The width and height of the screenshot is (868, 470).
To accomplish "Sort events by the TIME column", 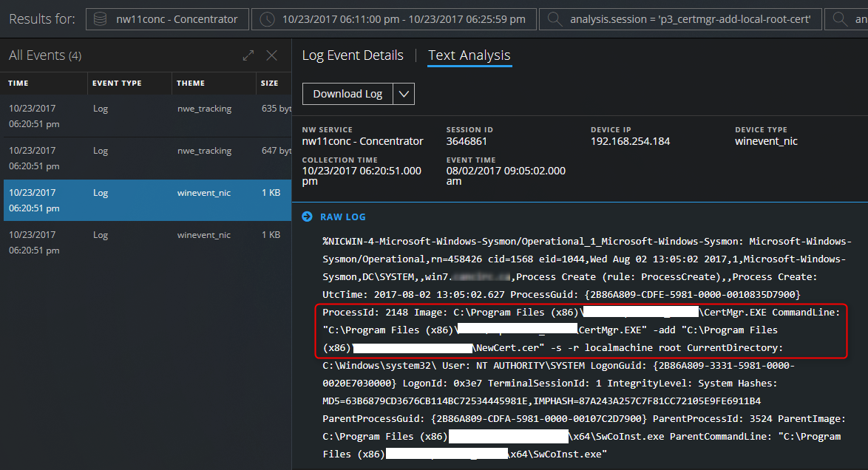I will click(x=18, y=84).
